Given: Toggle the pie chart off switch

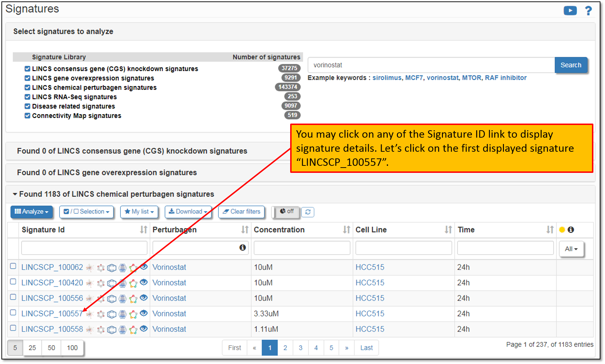Looking at the screenshot, I should [x=286, y=212].
